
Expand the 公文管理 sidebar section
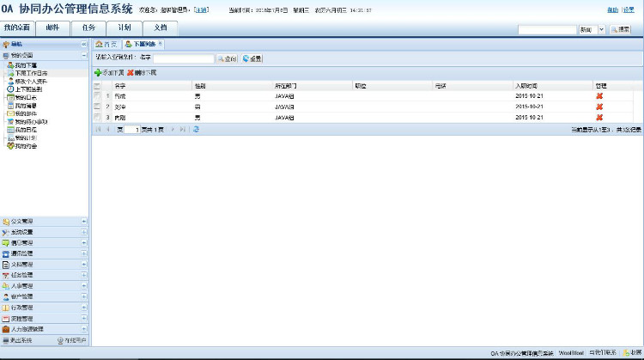(x=84, y=221)
